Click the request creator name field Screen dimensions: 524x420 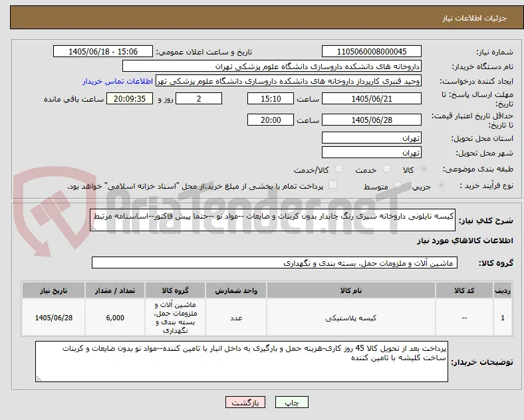pos(289,81)
